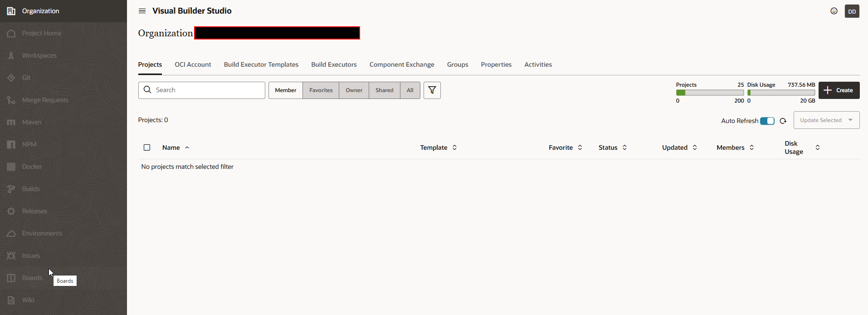Open Environments link in sidebar

point(42,233)
